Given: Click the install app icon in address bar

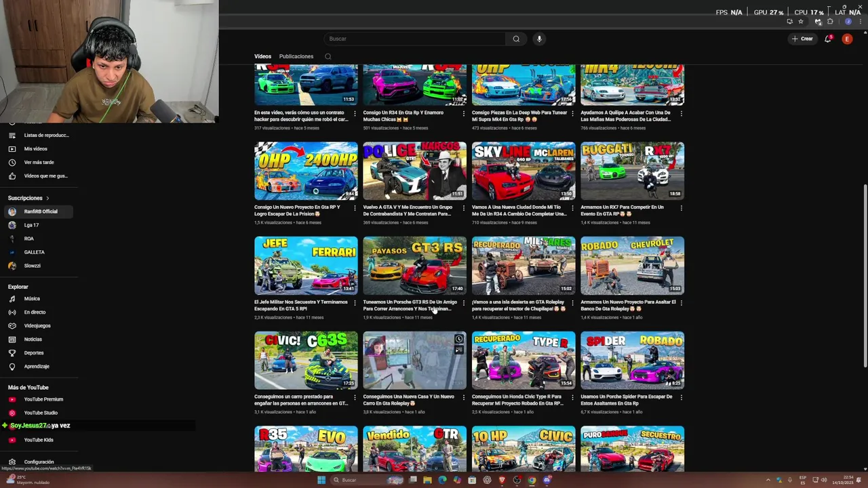Looking at the screenshot, I should pos(789,22).
